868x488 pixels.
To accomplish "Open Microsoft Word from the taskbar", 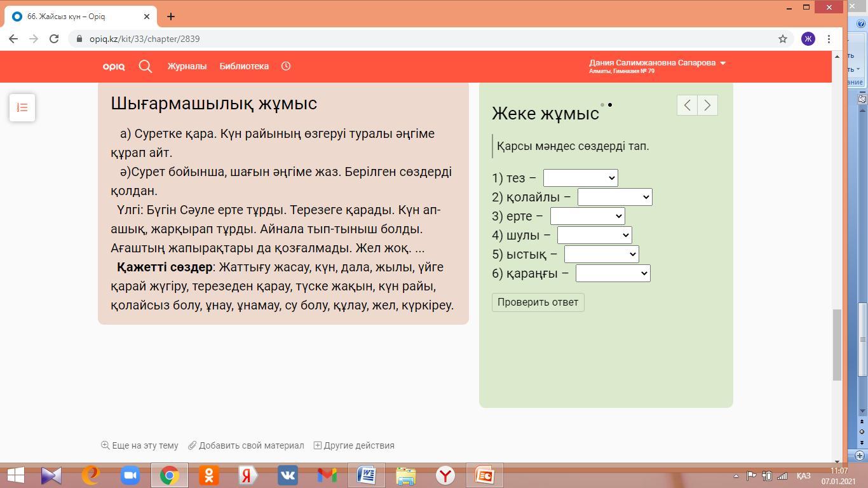I will [367, 475].
